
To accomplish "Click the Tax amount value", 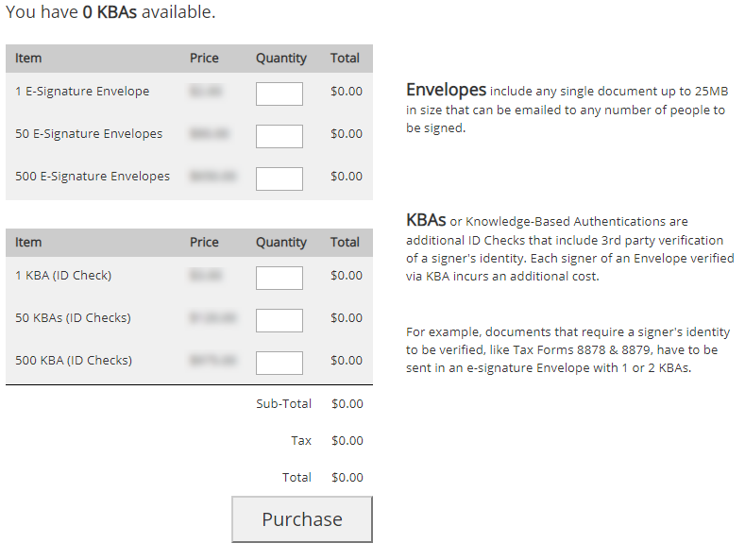I will click(347, 441).
